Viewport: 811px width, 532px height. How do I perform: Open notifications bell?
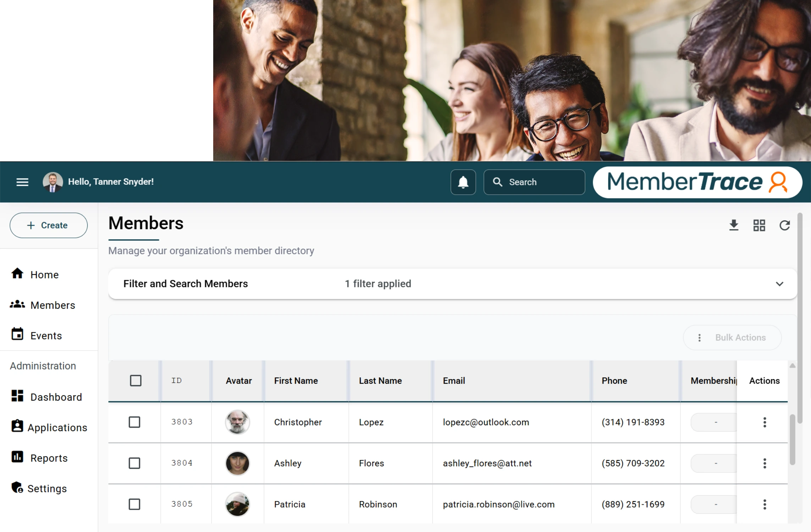point(463,182)
